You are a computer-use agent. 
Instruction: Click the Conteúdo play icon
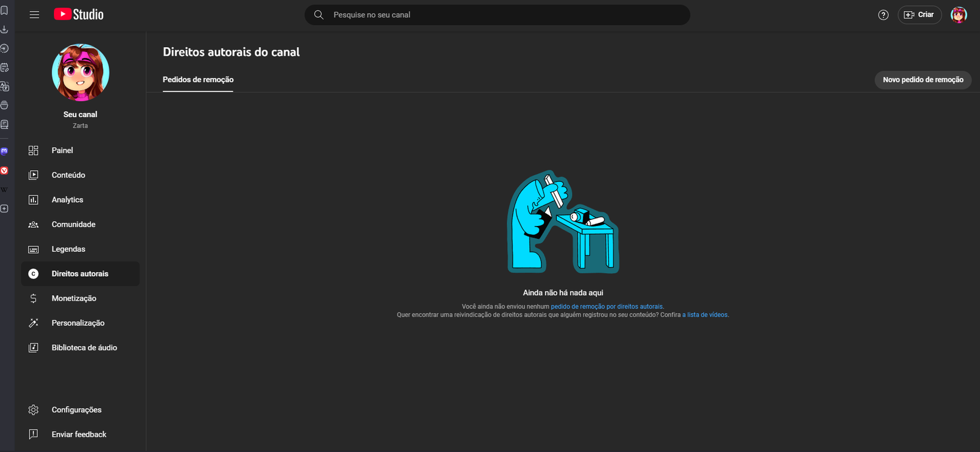coord(34,175)
